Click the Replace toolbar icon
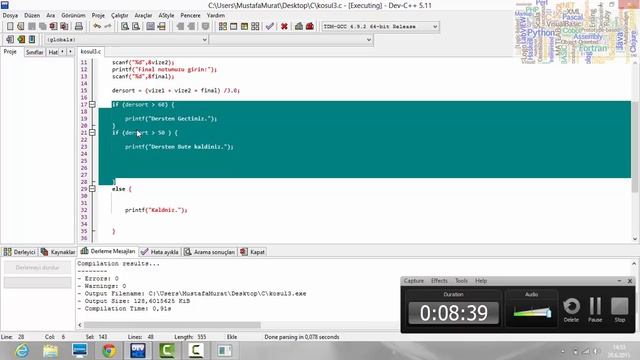 (x=136, y=27)
